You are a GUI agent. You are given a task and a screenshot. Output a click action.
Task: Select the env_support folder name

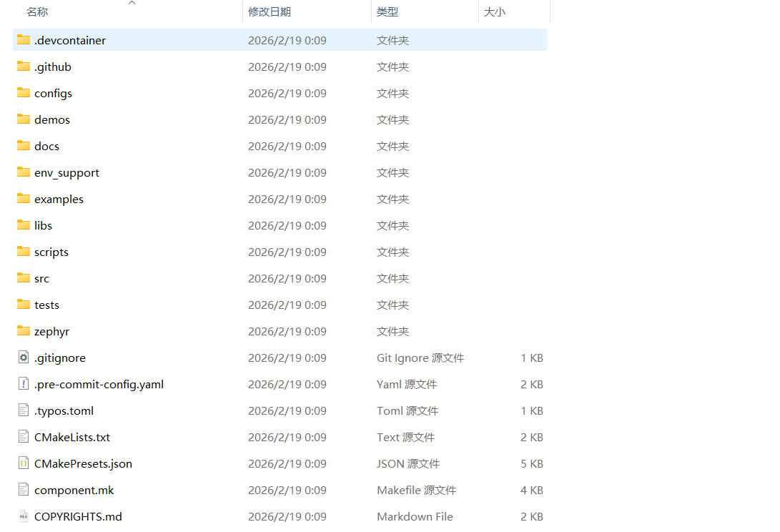(66, 172)
